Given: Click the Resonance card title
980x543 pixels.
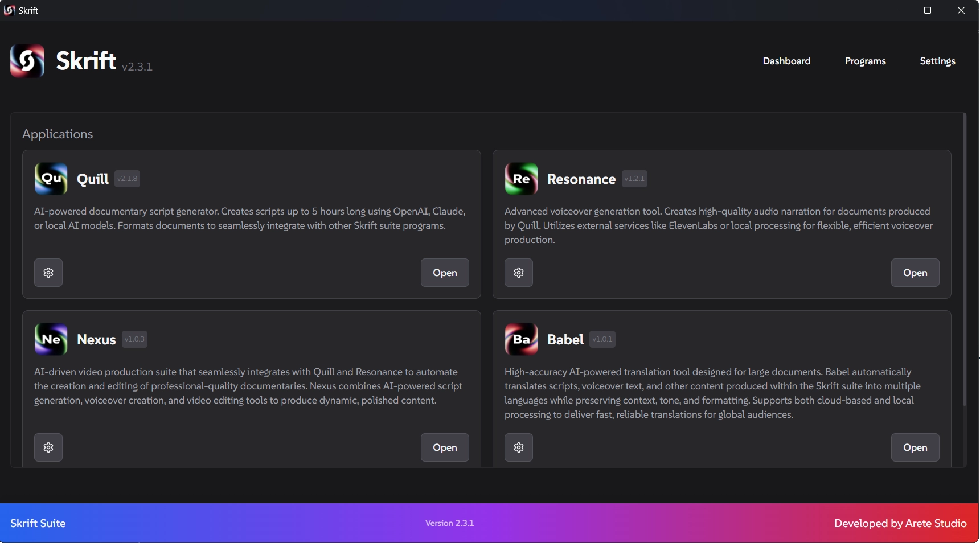Looking at the screenshot, I should coord(581,179).
